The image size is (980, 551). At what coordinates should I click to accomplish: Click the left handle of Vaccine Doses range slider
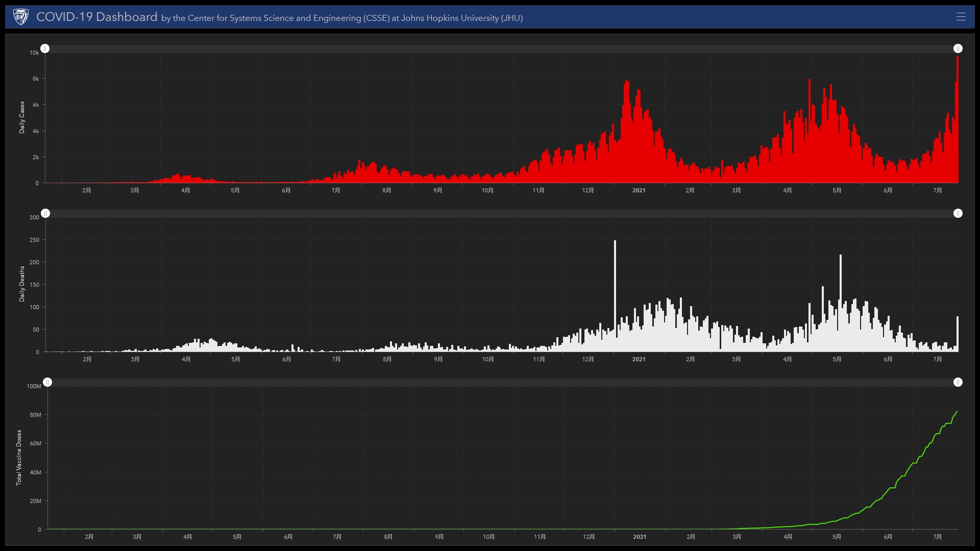click(47, 382)
